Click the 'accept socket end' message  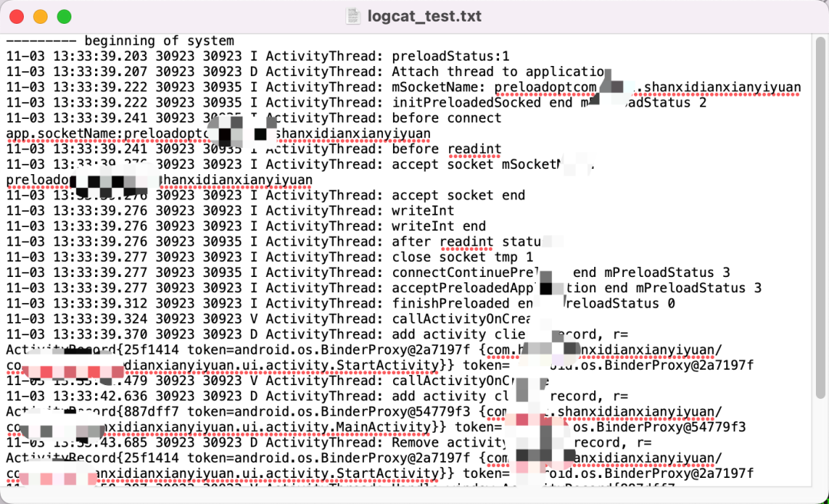pyautogui.click(x=458, y=196)
